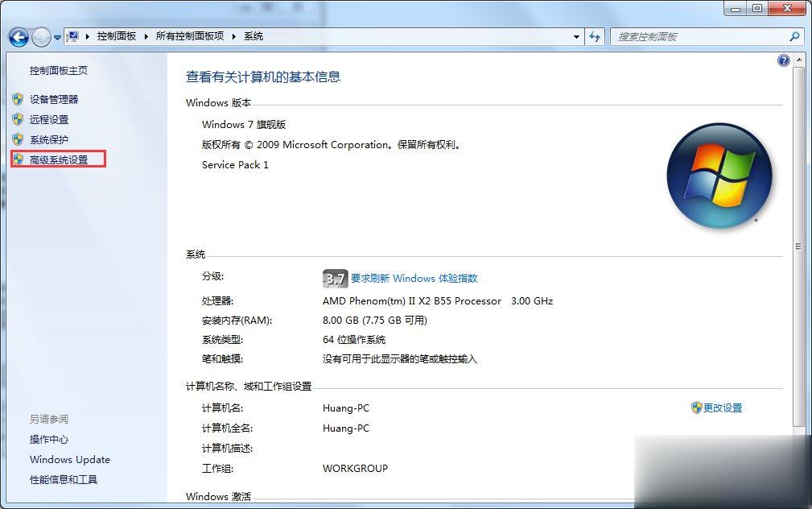Viewport: 812px width, 509px height.
Task: Click the vertical scrollbar thumb
Action: coord(799,246)
